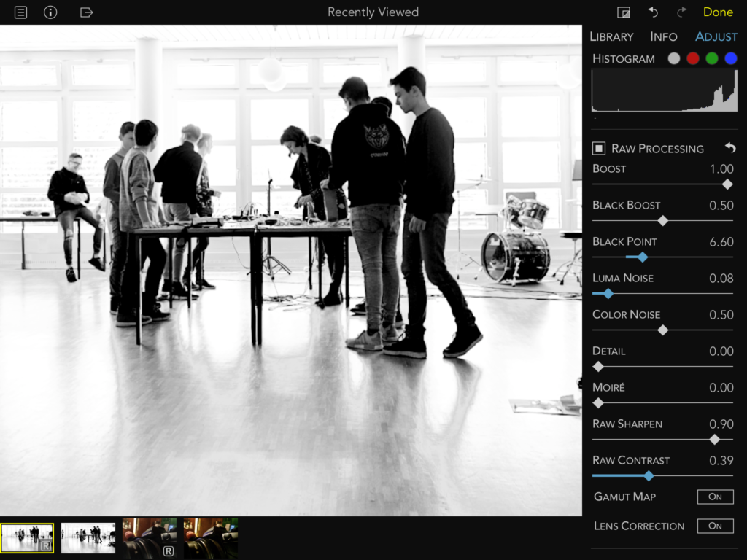Click the Boost value 1.00
This screenshot has width=747, height=560.
coord(721,169)
